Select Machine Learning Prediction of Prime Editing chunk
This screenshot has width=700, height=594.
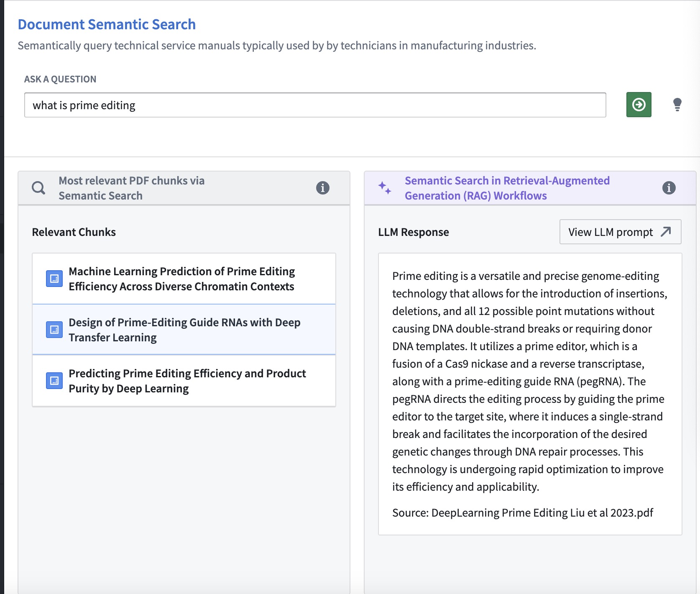point(184,279)
